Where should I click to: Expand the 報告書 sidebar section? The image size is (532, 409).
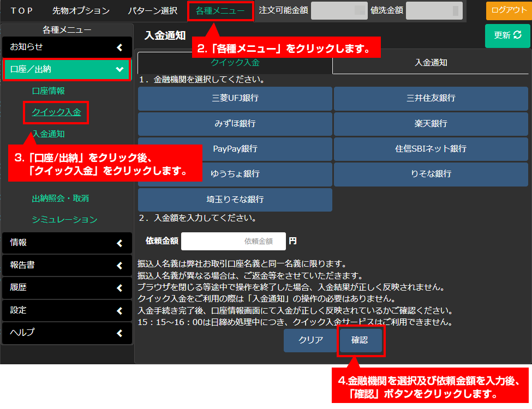click(67, 265)
